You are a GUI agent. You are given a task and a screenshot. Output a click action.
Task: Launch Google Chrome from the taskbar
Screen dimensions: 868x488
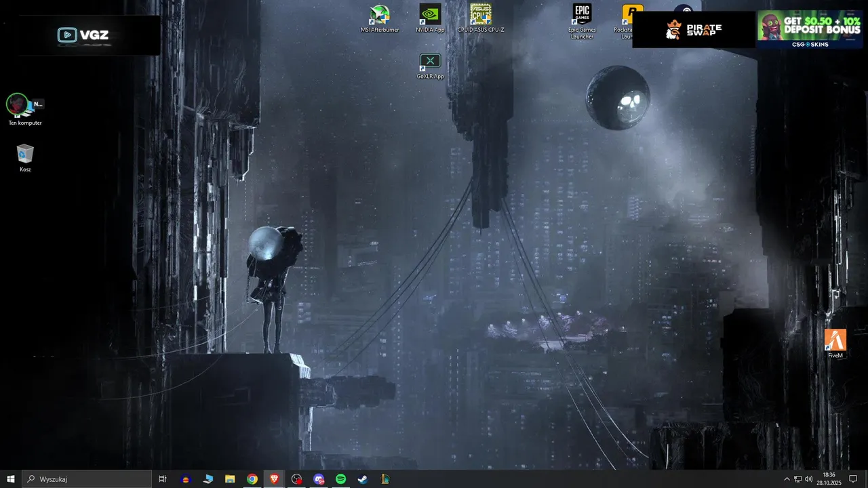[x=252, y=479]
